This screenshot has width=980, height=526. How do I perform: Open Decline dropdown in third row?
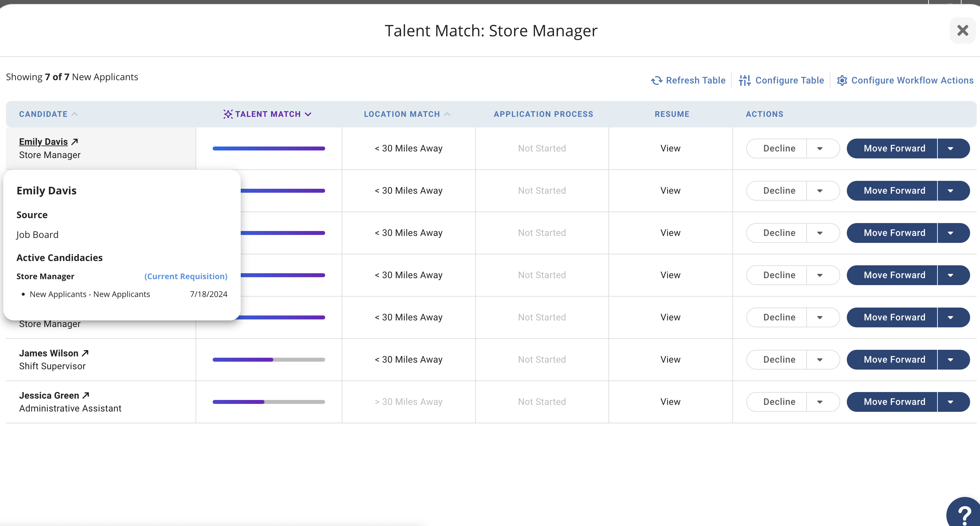click(x=820, y=233)
